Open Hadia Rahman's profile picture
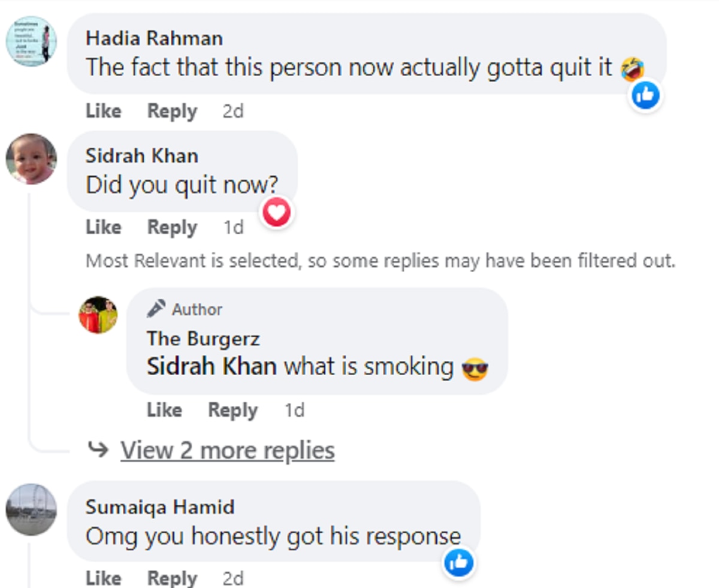 pyautogui.click(x=31, y=41)
